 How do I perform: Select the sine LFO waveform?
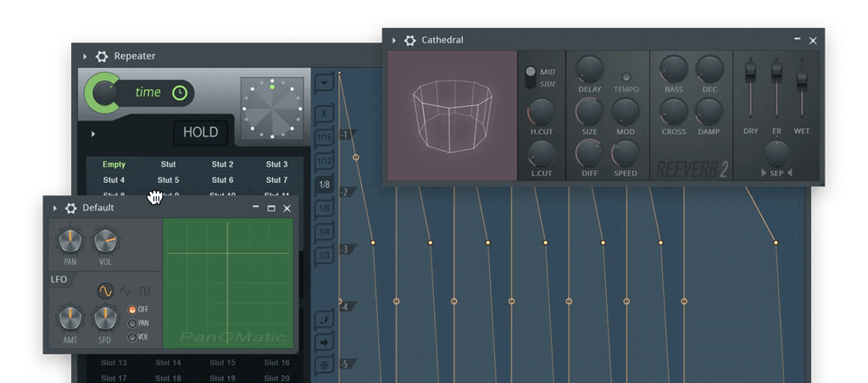(105, 291)
